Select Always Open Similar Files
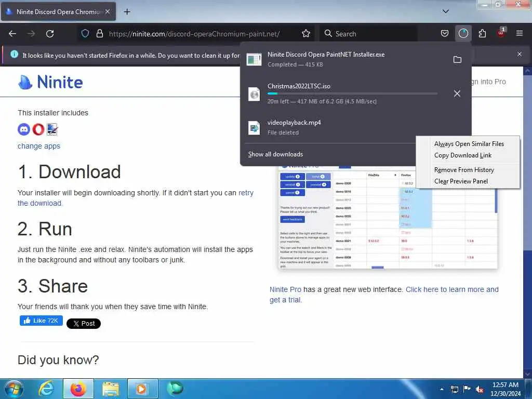Viewport: 532px width, 399px height. (x=468, y=144)
